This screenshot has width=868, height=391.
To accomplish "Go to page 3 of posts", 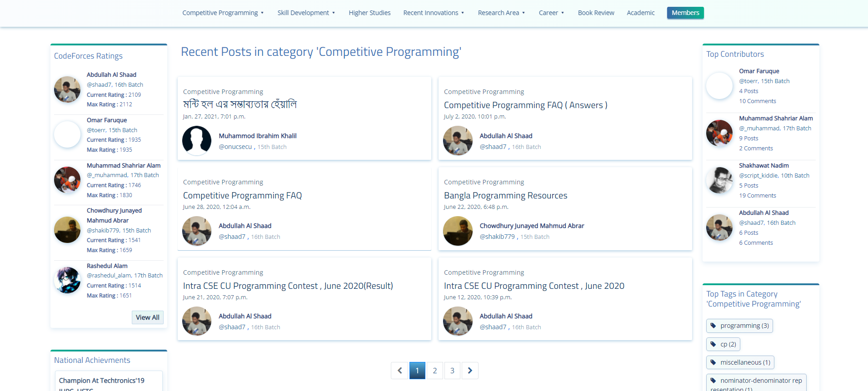I will coord(452,371).
